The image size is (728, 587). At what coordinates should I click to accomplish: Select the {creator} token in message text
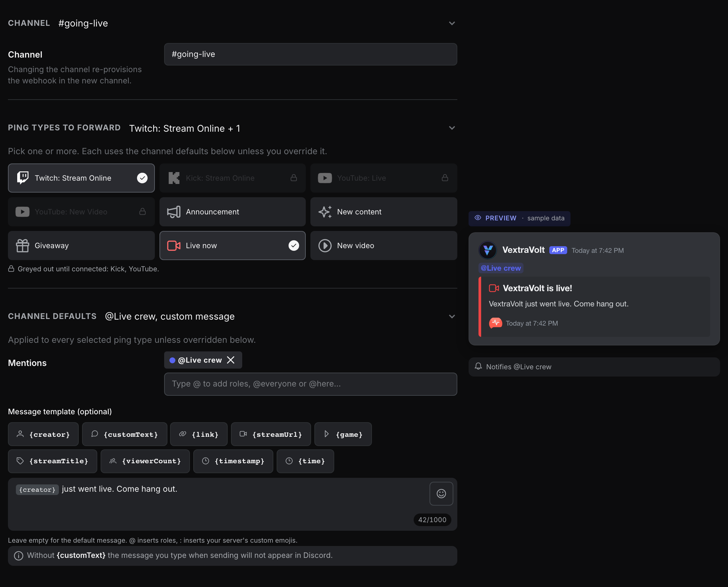[37, 490]
